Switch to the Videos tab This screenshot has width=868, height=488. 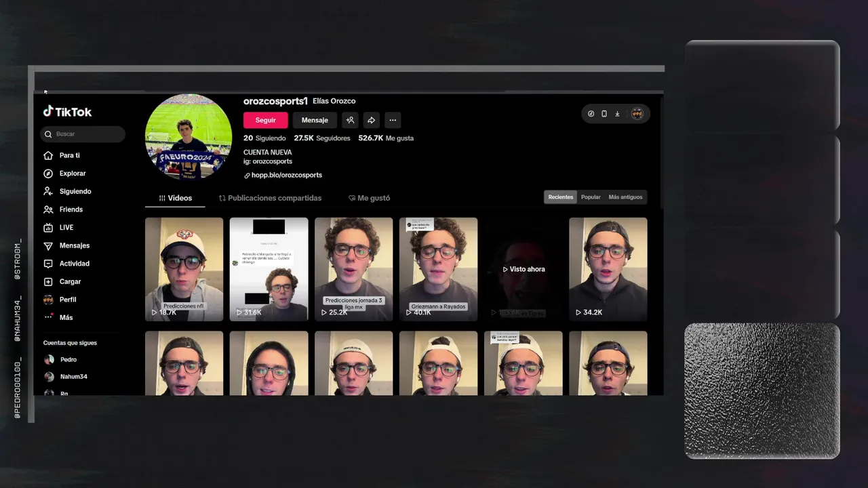(175, 198)
